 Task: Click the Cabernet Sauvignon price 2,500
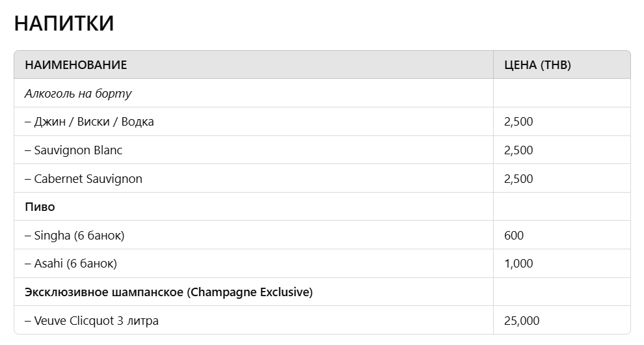[518, 179]
